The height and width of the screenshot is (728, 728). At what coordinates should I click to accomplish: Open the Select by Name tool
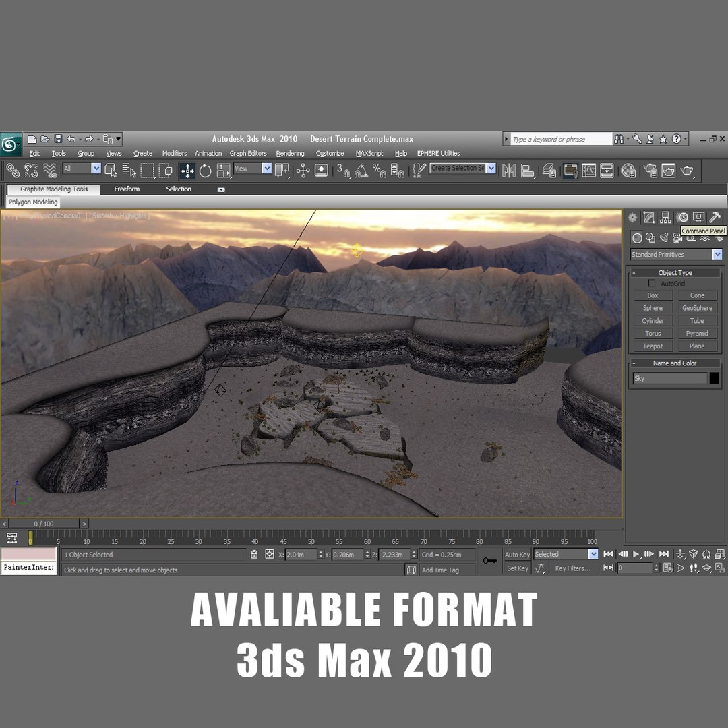[x=129, y=171]
